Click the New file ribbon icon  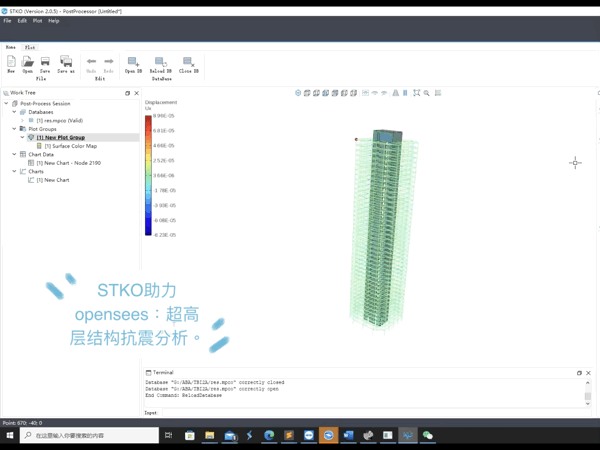click(x=11, y=64)
